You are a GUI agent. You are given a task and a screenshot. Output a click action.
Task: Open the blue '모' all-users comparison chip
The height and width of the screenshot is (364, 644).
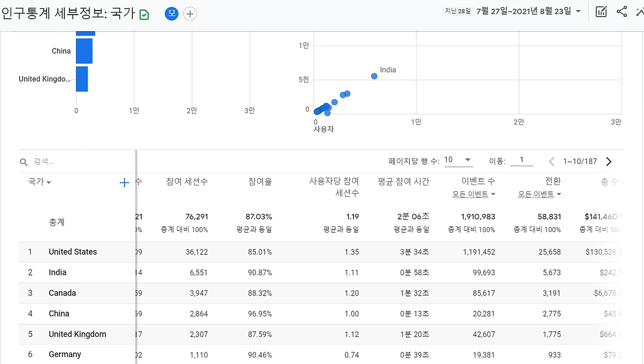[x=172, y=14]
